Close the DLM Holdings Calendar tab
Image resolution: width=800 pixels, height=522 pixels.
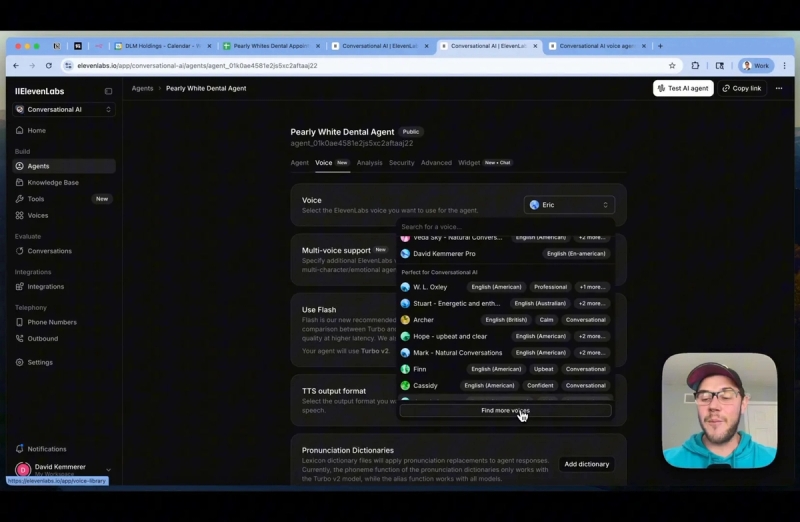click(209, 46)
